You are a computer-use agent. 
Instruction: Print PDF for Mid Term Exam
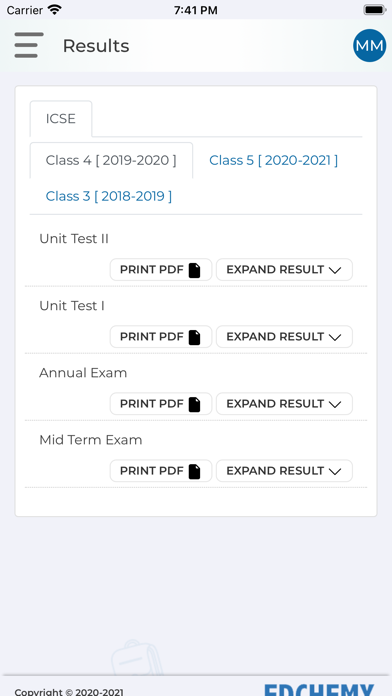coord(161,471)
